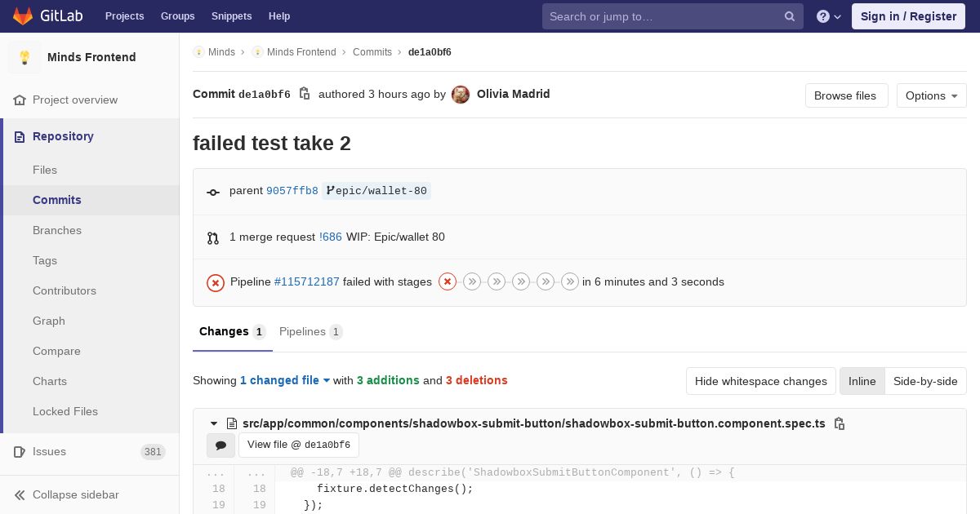980x514 pixels.
Task: Open the Options dropdown
Action: coord(931,95)
